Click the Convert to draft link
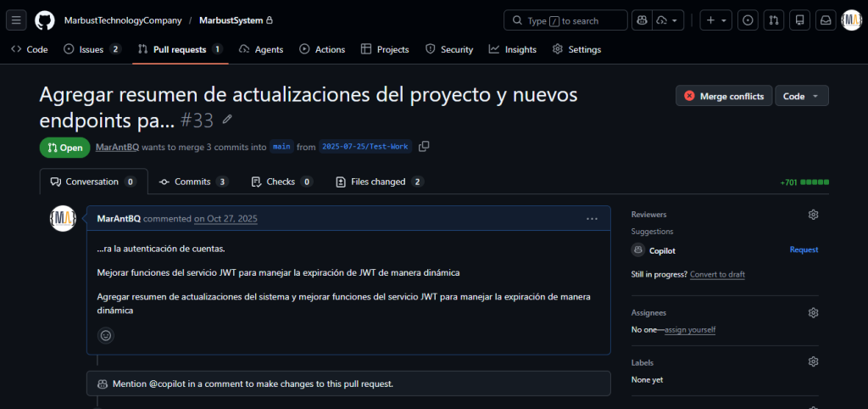The height and width of the screenshot is (409, 868). coord(717,274)
